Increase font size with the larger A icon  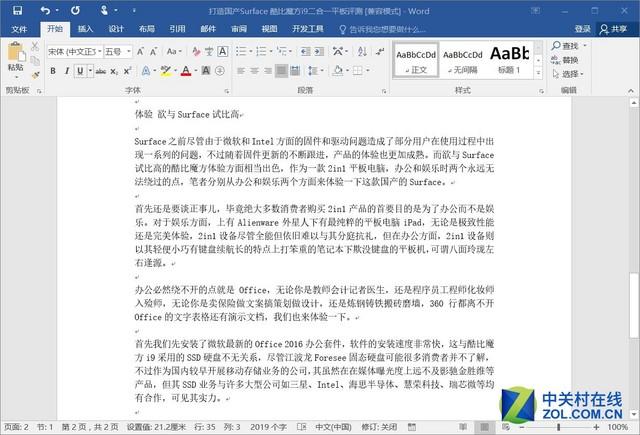click(x=140, y=51)
